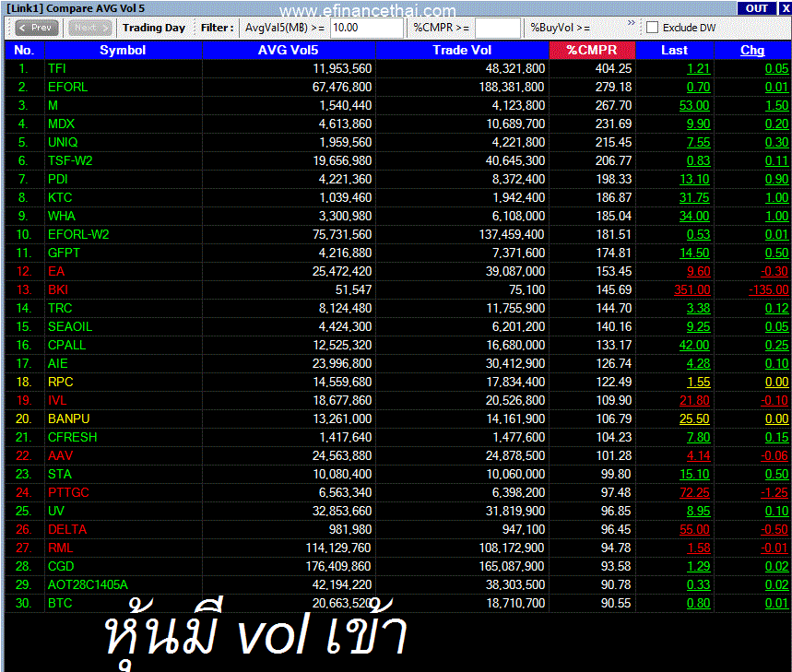Sort by the %CMPR column header

592,50
